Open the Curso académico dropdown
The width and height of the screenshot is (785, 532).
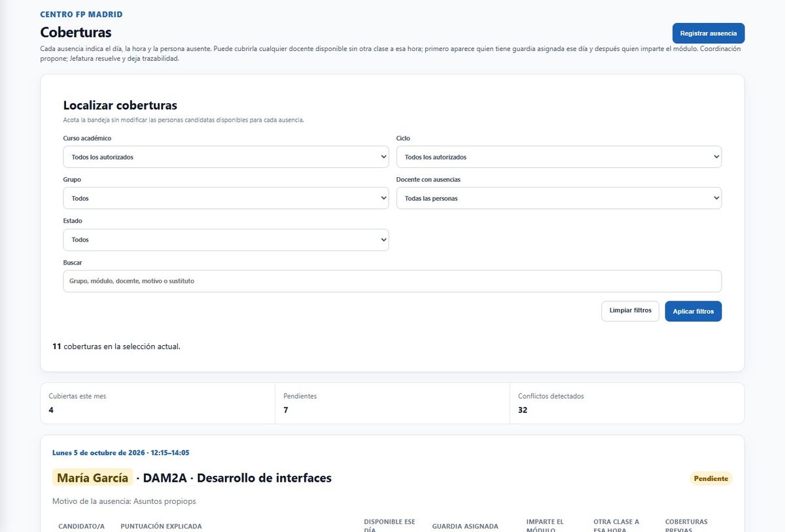(226, 157)
